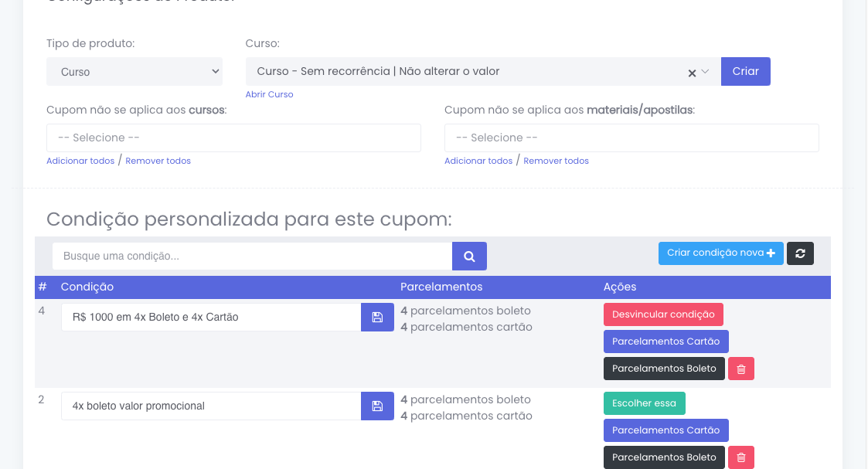The width and height of the screenshot is (868, 469).
Task: Open the Tipo de produto dropdown
Action: [134, 72]
